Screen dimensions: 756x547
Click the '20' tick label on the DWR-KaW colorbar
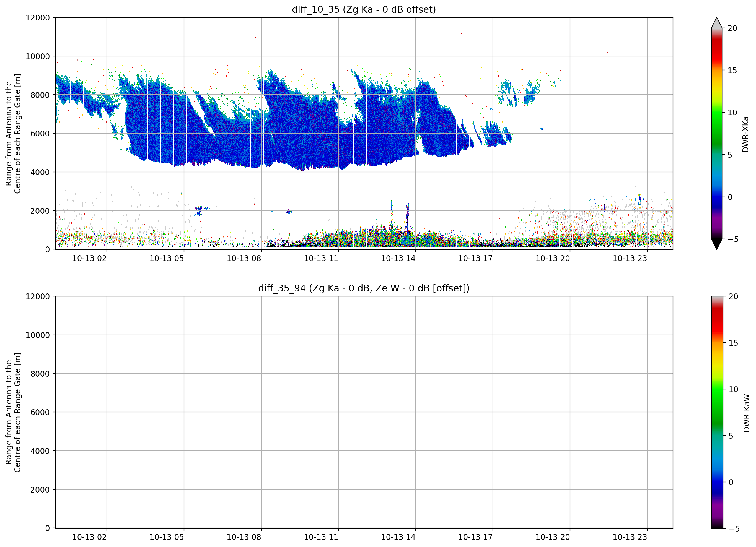click(733, 296)
